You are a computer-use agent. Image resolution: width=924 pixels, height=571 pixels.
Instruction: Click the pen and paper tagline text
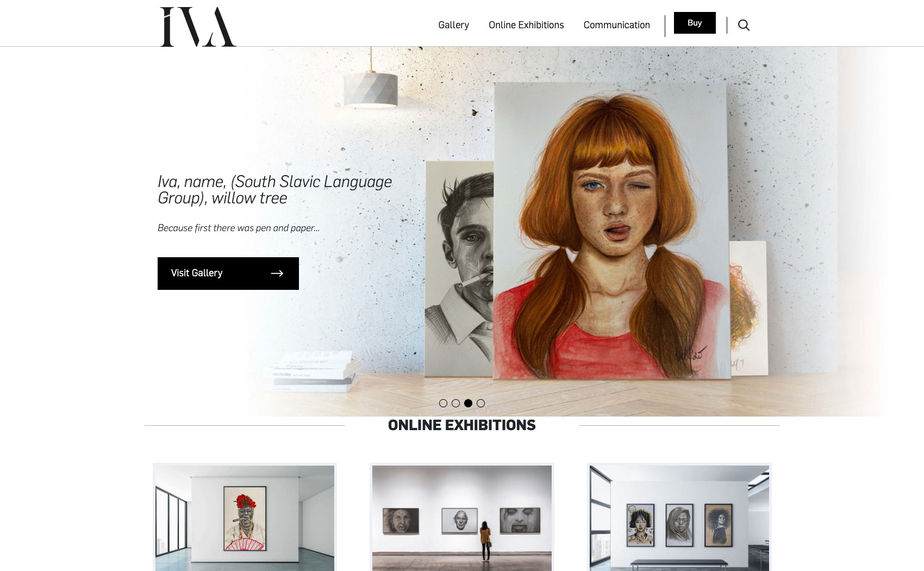pos(239,228)
